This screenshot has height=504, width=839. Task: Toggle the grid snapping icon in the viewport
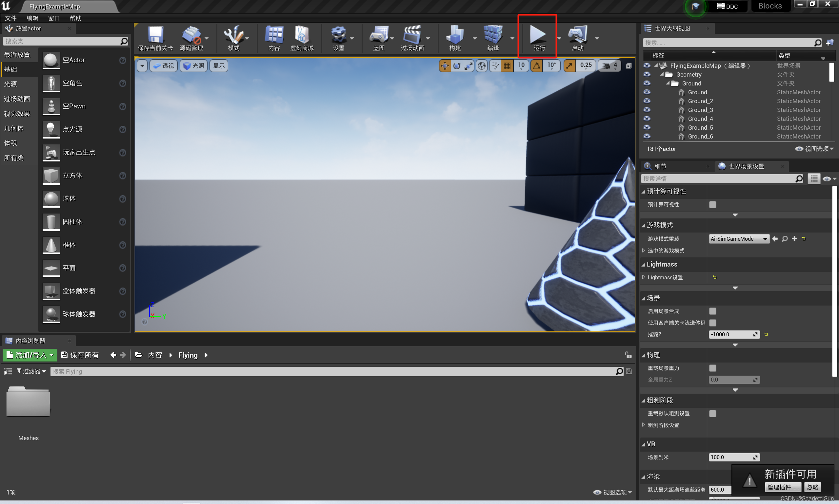(507, 66)
